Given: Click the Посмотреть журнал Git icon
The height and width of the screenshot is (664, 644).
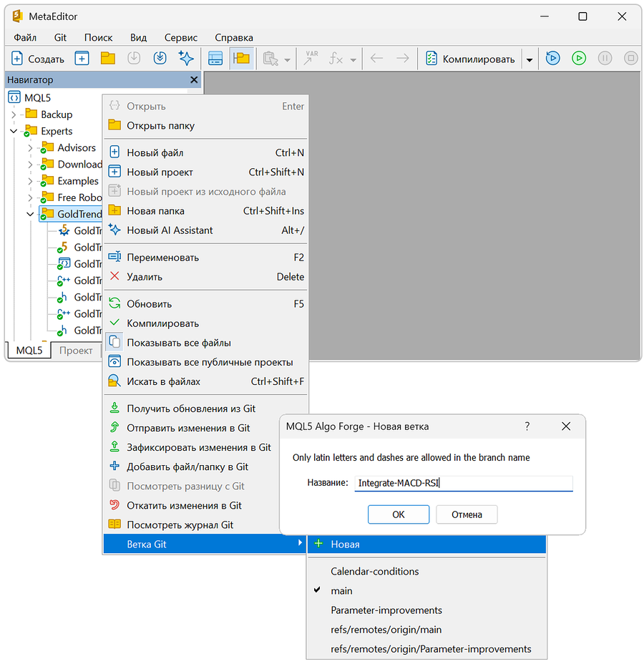Looking at the screenshot, I should [x=114, y=524].
